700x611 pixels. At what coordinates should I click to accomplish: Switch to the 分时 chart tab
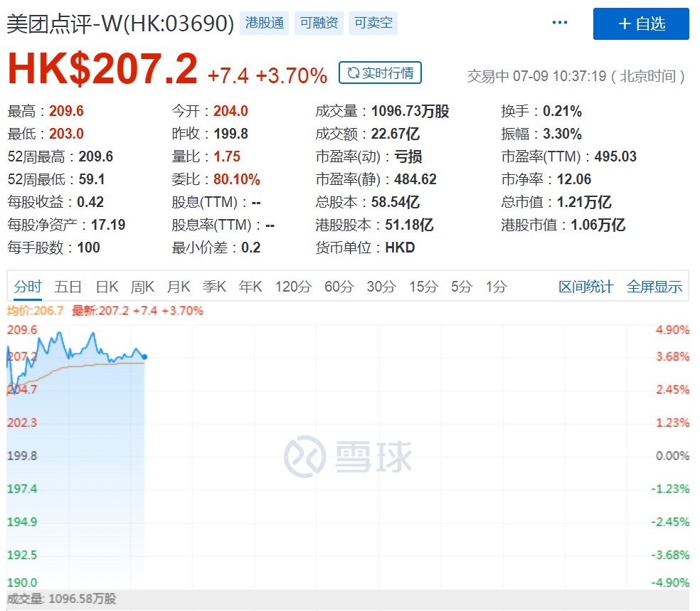coord(28,287)
